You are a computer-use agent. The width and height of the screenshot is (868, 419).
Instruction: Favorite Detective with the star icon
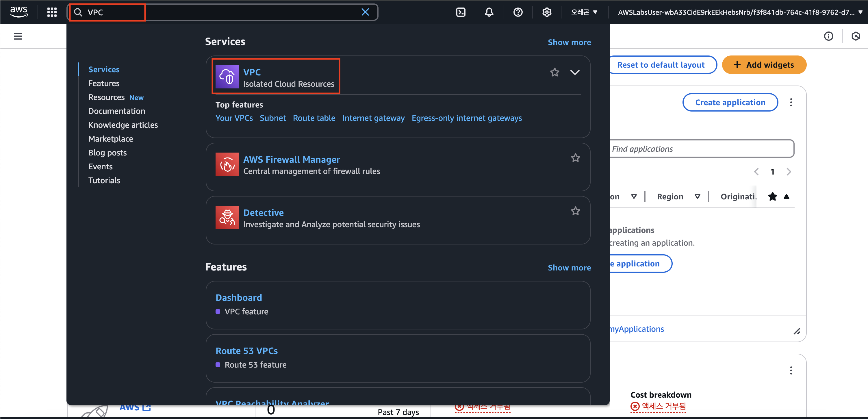(x=576, y=211)
